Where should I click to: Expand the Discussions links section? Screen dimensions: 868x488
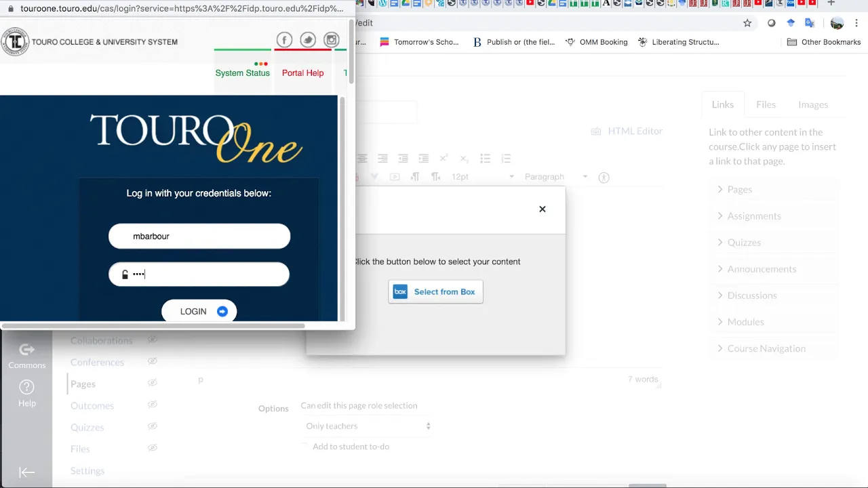coord(773,295)
